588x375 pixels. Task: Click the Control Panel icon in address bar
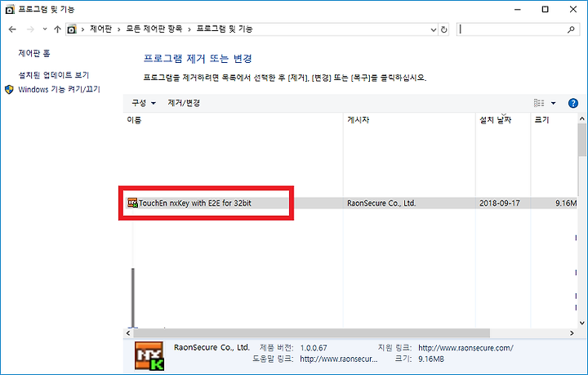pos(72,29)
